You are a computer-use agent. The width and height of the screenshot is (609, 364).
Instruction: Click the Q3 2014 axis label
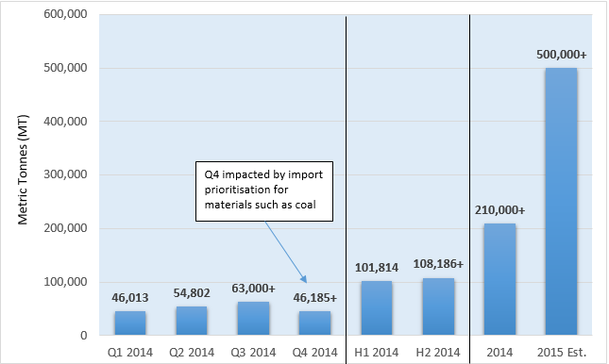click(x=253, y=353)
